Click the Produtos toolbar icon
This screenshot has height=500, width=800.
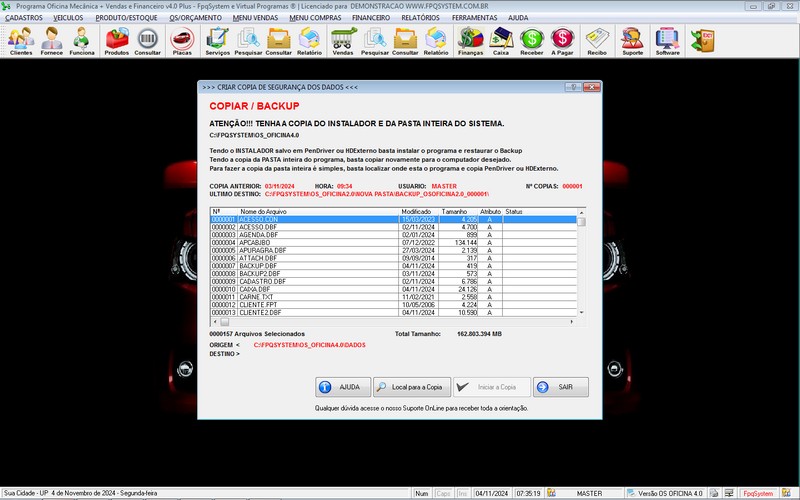point(117,40)
